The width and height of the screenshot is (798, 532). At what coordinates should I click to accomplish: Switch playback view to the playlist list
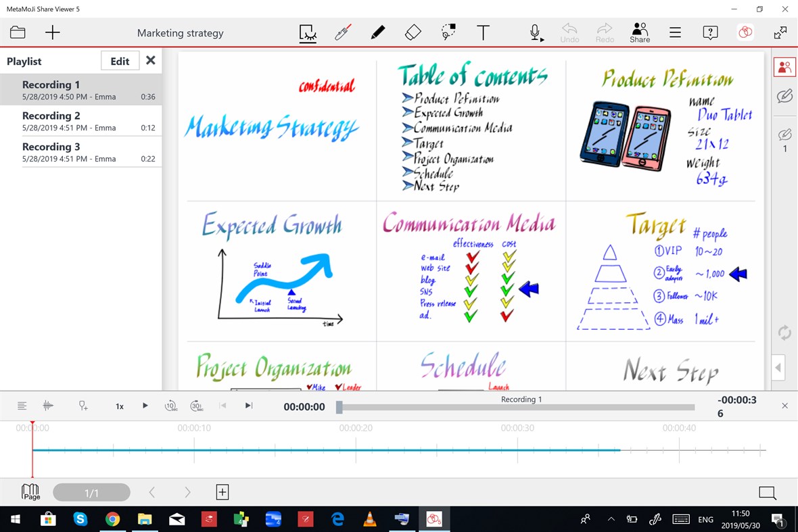tap(22, 406)
